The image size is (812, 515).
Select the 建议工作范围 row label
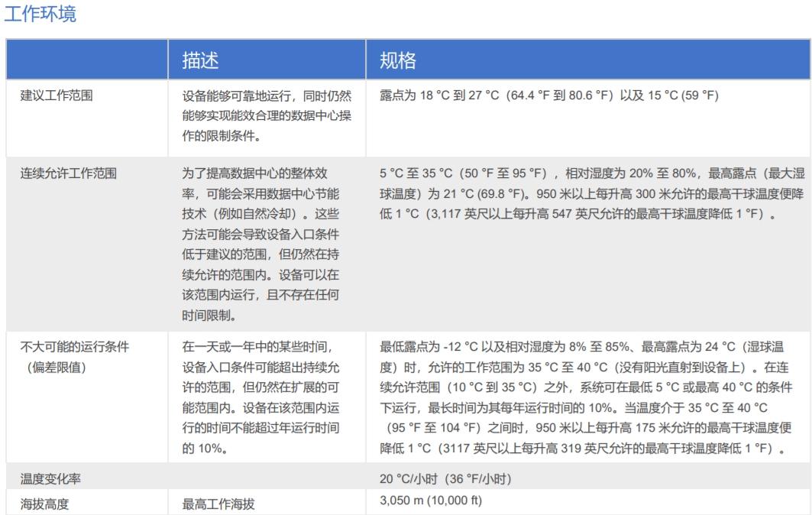coord(57,96)
